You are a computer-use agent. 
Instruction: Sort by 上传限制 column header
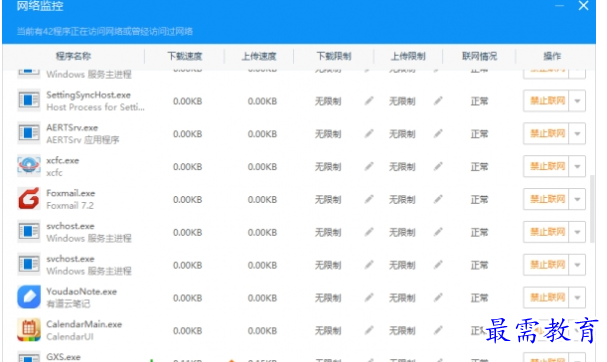(x=408, y=57)
